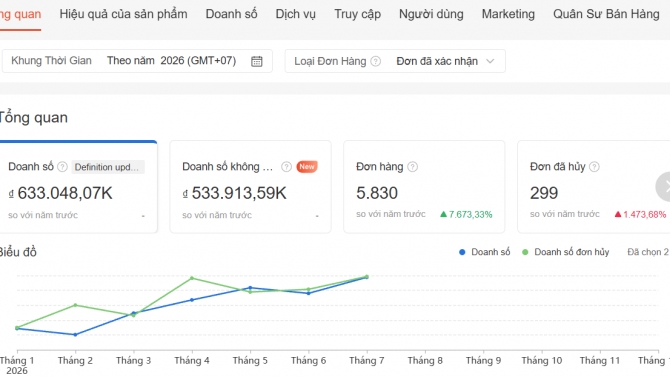Screen dimensions: 670x377
Task: Switch to Người dùng tab
Action: click(x=431, y=14)
